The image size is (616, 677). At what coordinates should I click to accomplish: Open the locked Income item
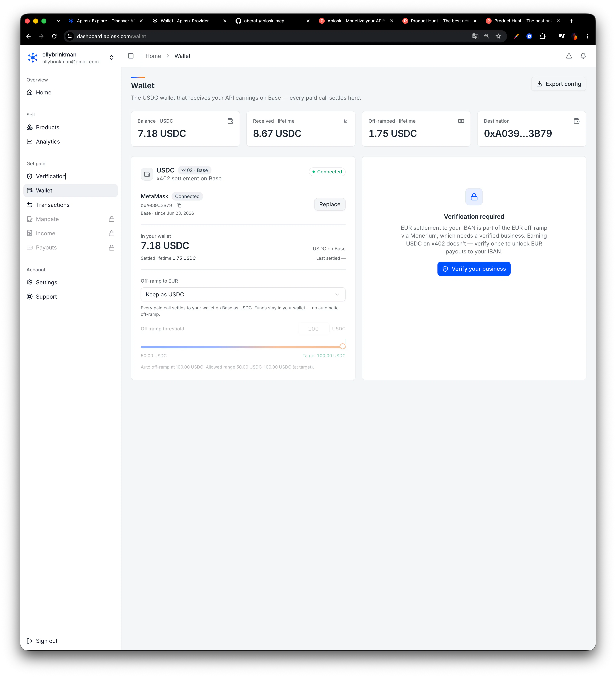click(x=70, y=233)
